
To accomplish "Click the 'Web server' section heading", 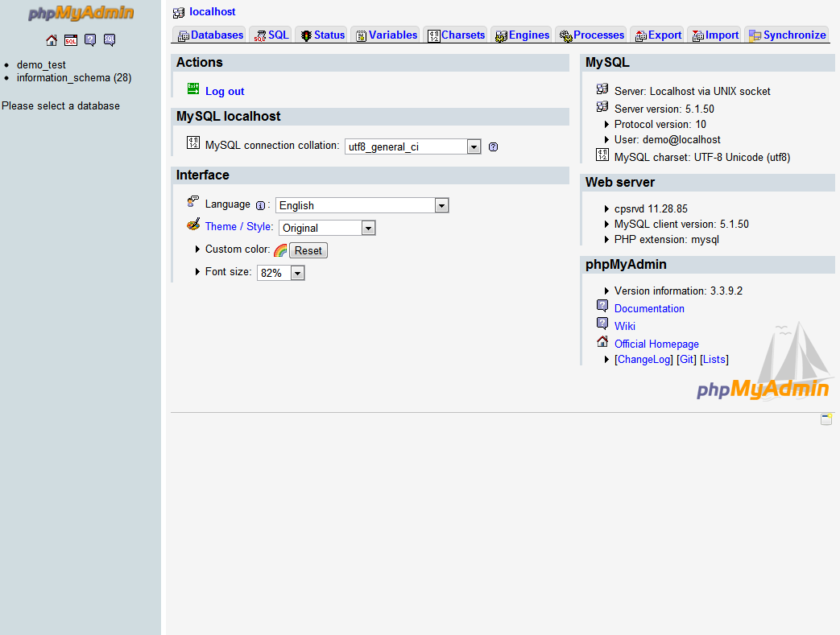I will coord(620,183).
